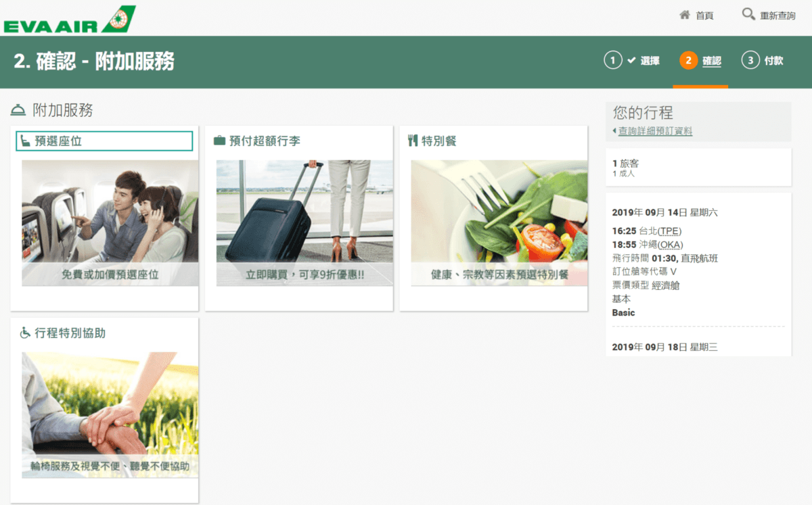812x505 pixels.
Task: Click the 1 成人 adult count text
Action: pyautogui.click(x=623, y=174)
